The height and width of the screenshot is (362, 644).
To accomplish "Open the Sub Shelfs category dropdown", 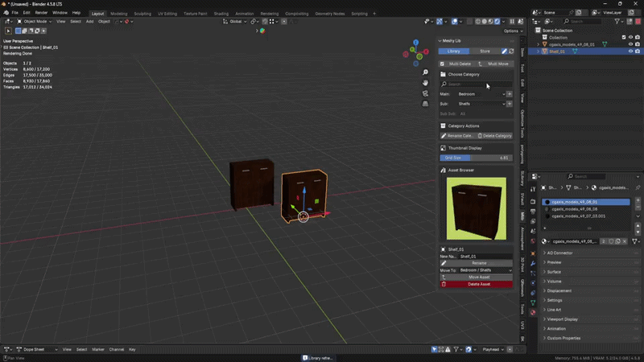I will 481,104.
